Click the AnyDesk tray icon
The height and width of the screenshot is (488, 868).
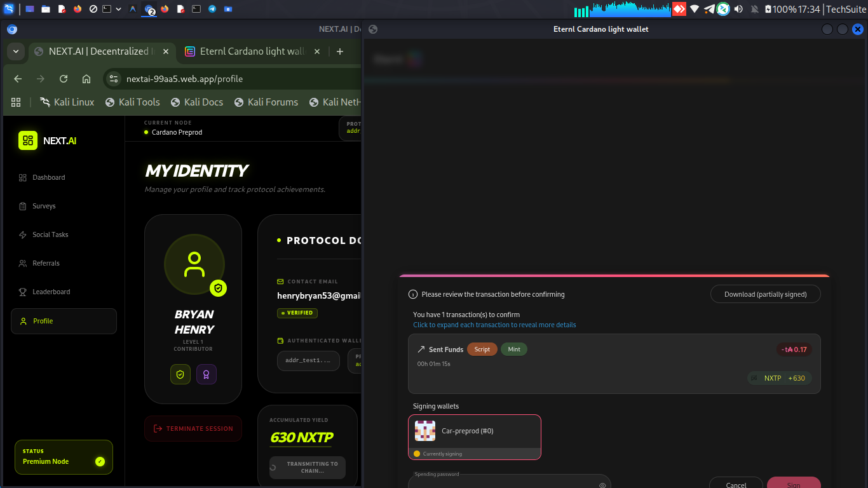[679, 9]
